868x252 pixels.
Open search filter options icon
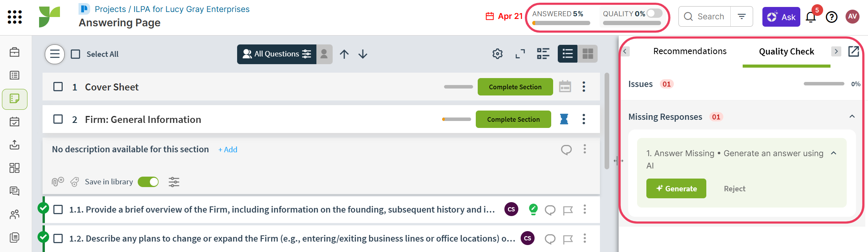(742, 17)
